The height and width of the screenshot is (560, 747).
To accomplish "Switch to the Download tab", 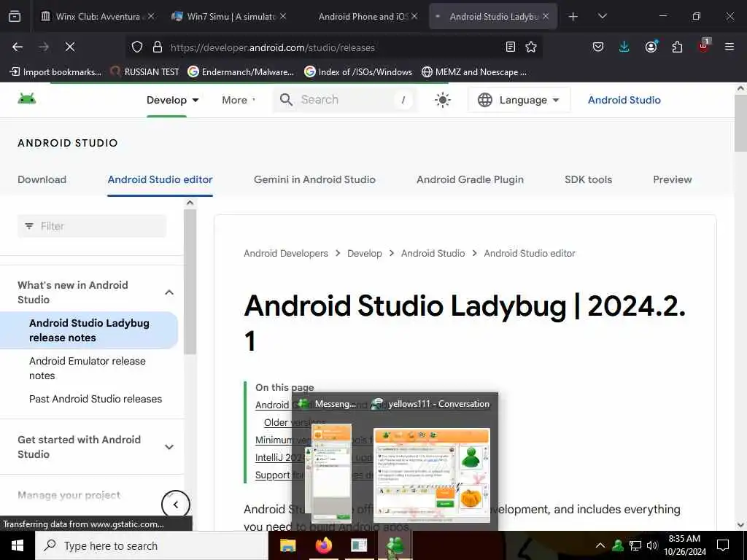I will click(42, 179).
